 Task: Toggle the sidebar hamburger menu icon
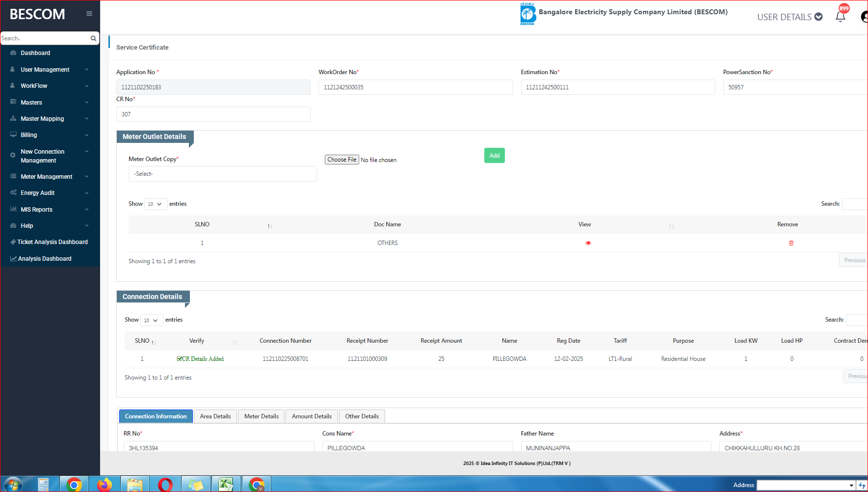coord(89,14)
